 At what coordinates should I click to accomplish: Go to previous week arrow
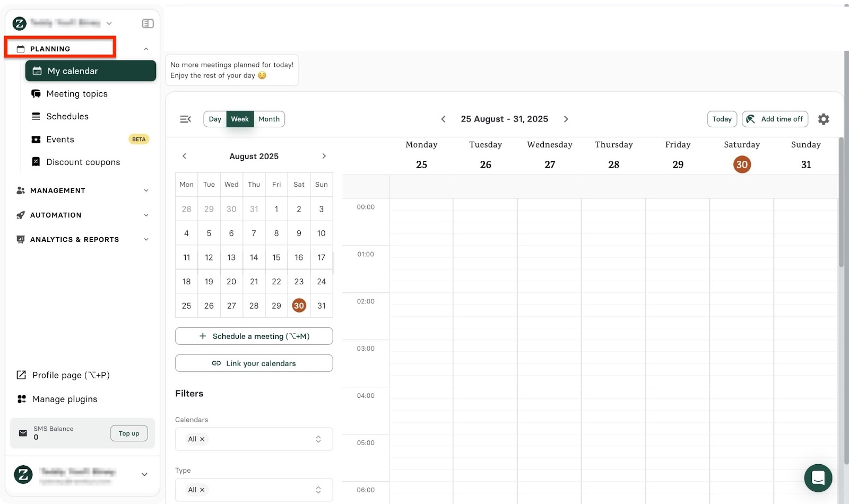coord(444,119)
